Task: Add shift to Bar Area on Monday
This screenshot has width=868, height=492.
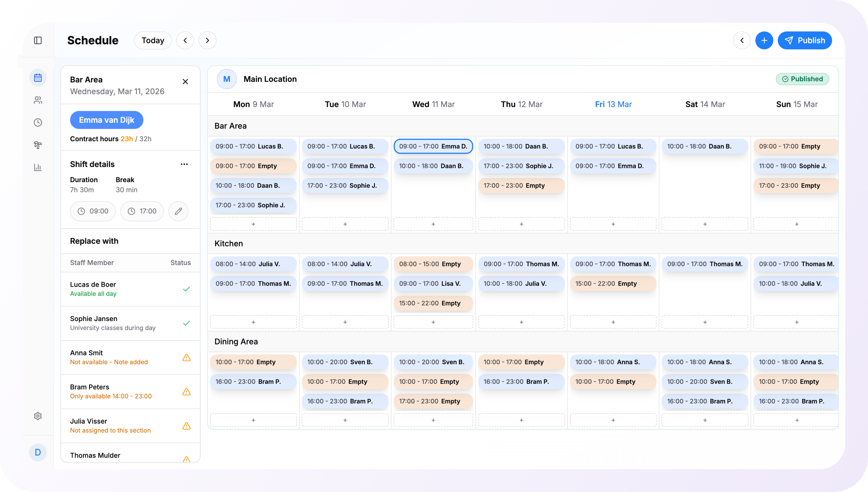Action: point(253,224)
